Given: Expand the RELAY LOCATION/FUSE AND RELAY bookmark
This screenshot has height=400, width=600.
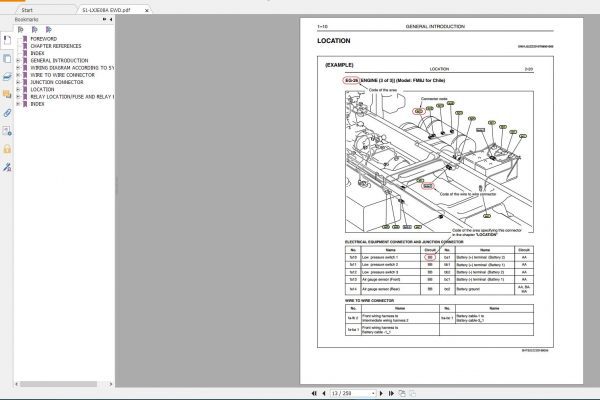Looking at the screenshot, I should point(18,97).
